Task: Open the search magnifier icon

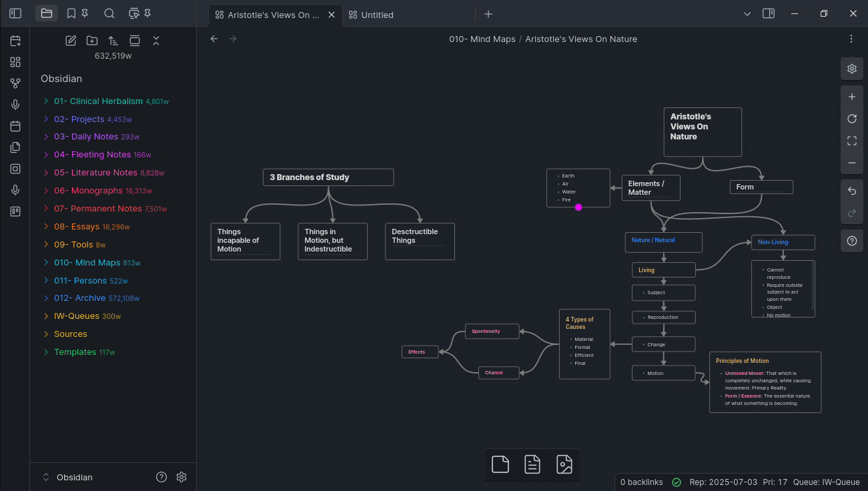Action: [109, 13]
